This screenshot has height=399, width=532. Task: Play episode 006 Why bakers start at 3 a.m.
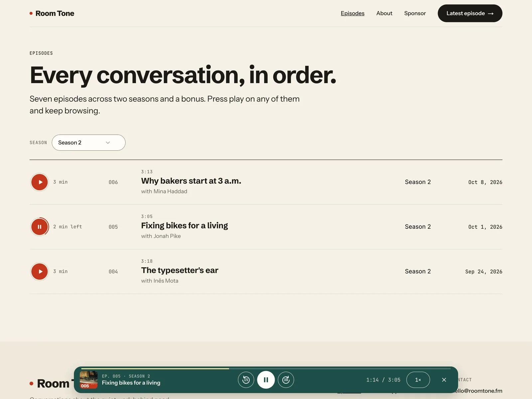click(x=40, y=182)
